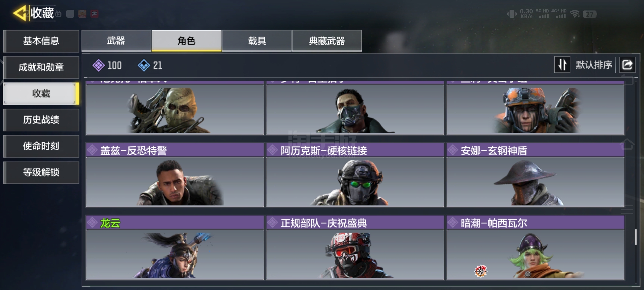Screen dimensions: 644x290
Task: Toggle sort order with the arrows icon
Action: pyautogui.click(x=562, y=65)
